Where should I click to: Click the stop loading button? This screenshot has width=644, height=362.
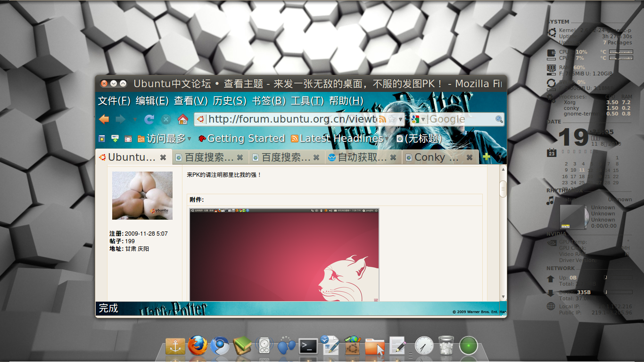(166, 119)
